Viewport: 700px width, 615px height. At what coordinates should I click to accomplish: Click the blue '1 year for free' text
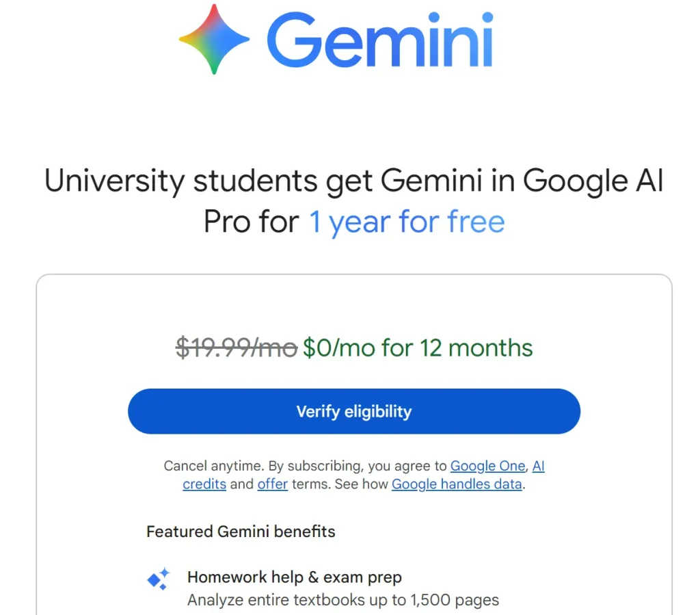(x=407, y=222)
